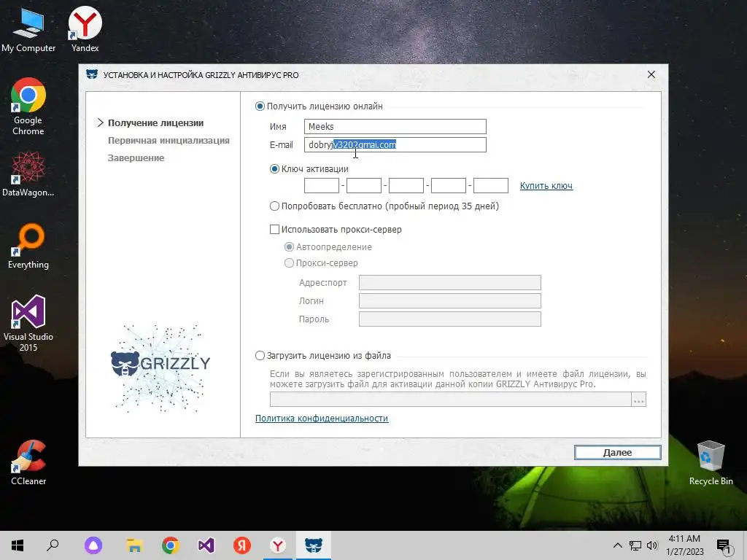Select 'Автоопределение' radio button
The width and height of the screenshot is (747, 560).
[x=289, y=247]
